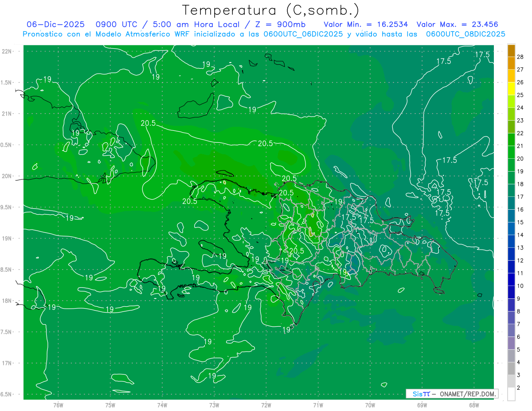Click the legend value "16"
Viewport: 532px width, 411px height.
coord(520,210)
